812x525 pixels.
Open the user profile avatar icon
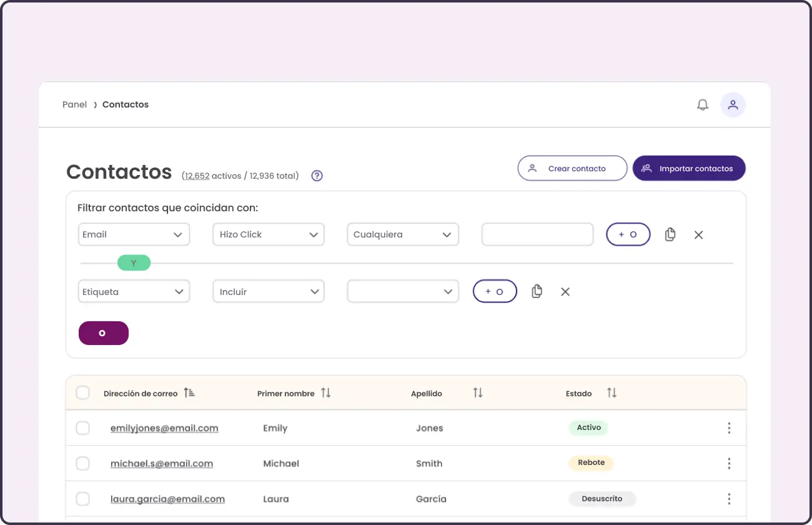[733, 105]
